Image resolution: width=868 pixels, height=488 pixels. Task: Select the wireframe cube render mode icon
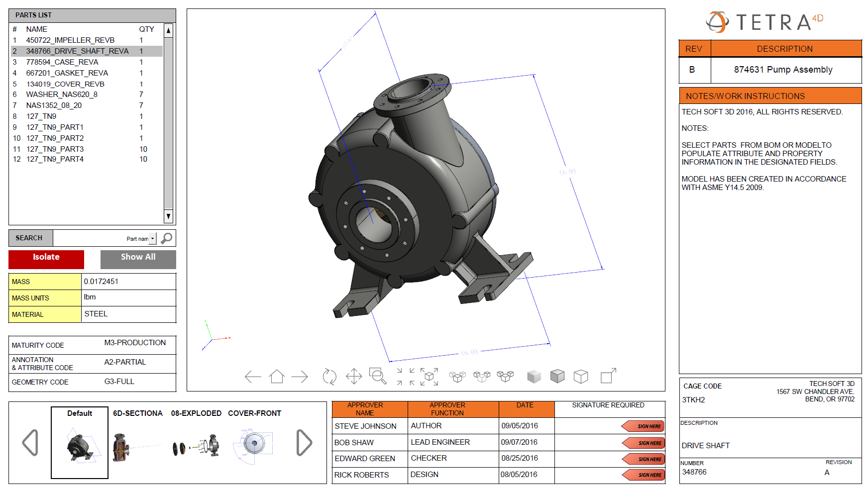pos(580,377)
